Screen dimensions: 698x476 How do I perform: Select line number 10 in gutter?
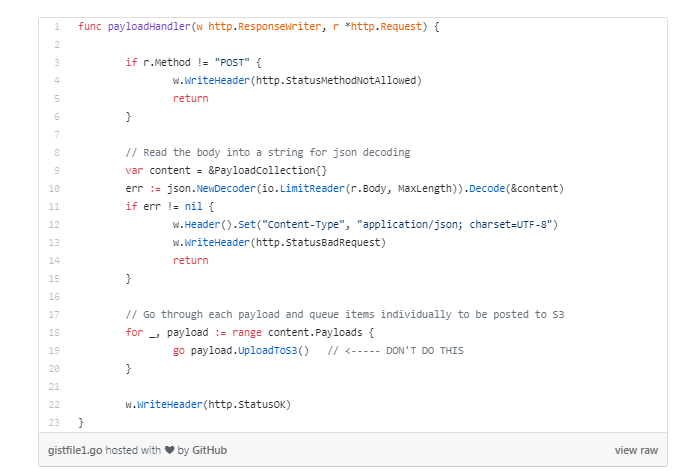click(x=55, y=188)
